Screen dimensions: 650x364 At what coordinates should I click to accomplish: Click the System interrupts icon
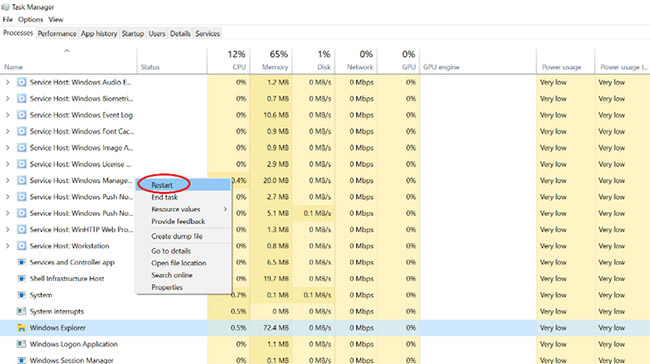tap(21, 311)
